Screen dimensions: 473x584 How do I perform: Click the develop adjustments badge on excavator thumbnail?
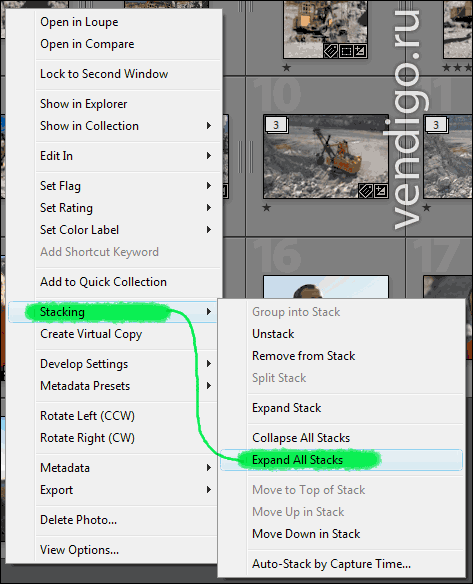(381, 191)
